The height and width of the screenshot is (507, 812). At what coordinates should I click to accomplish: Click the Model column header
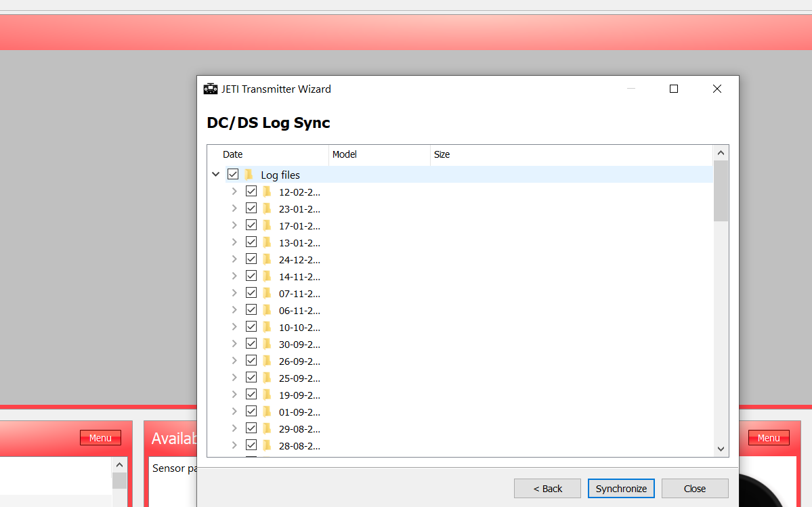pyautogui.click(x=380, y=155)
